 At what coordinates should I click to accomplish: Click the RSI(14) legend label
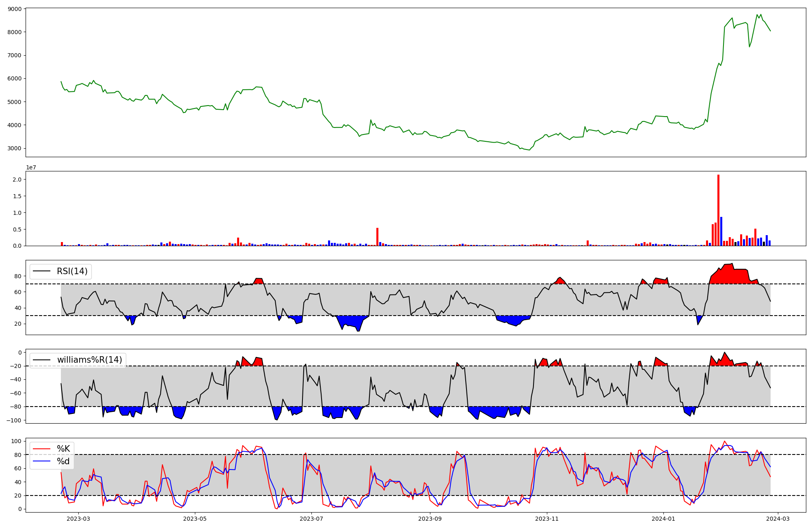coord(72,271)
